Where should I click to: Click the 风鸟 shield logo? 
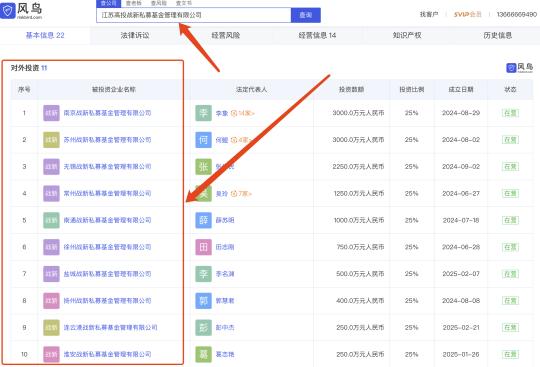pos(8,10)
